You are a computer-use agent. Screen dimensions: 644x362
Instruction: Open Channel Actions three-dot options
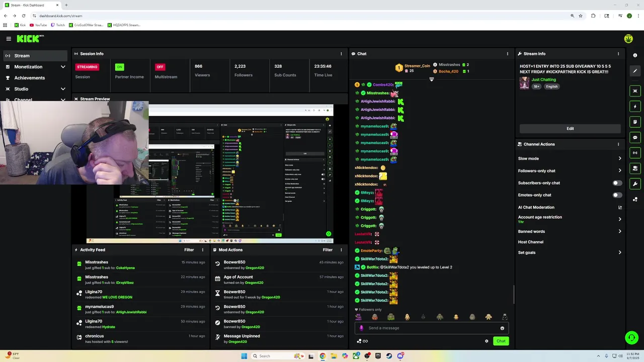tap(618, 144)
